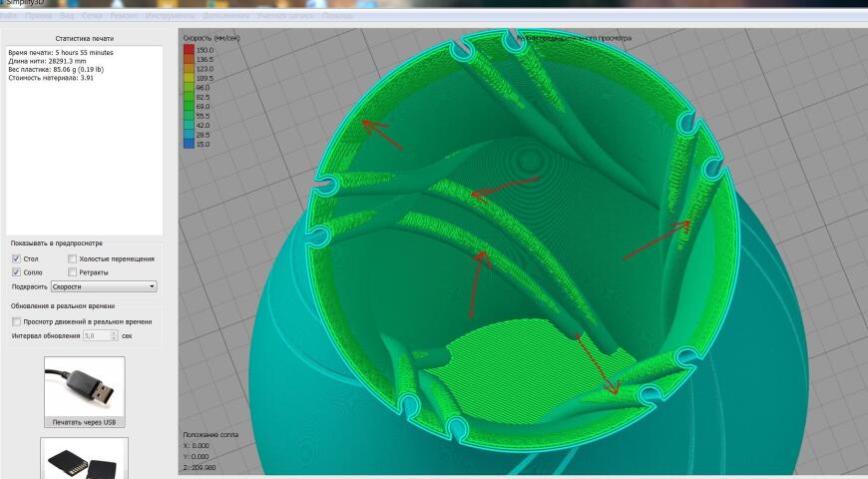Viewport: 868px width, 479px height.
Task: Click the Время печати: 5 hours 55 minutes line
Action: [x=61, y=53]
